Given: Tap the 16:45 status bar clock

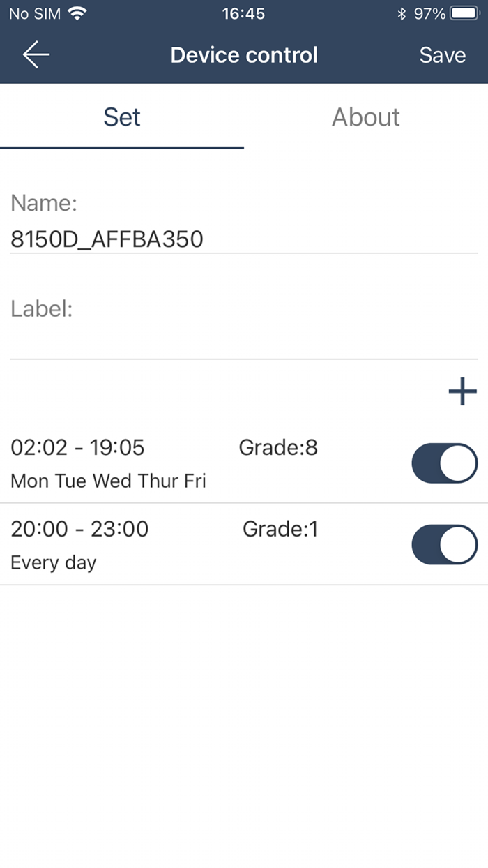Looking at the screenshot, I should click(243, 13).
